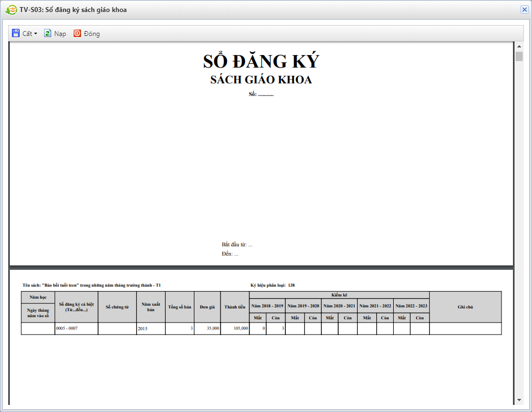Viewport: 532px width, 412px height.
Task: Click 'Ghi chú' column header
Action: point(466,307)
